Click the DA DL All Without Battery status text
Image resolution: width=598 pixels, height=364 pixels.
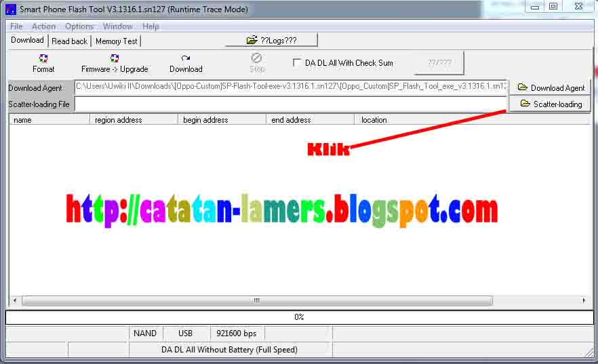(230, 350)
